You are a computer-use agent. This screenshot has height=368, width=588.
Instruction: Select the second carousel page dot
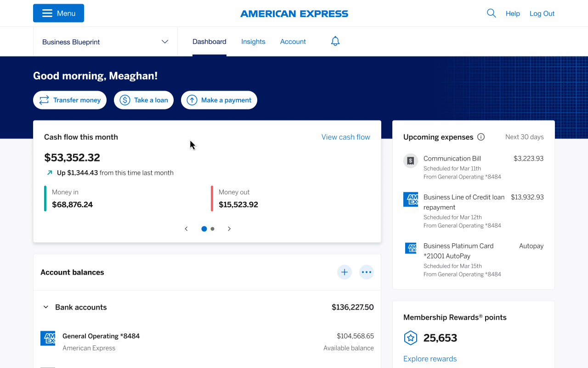[x=212, y=229]
